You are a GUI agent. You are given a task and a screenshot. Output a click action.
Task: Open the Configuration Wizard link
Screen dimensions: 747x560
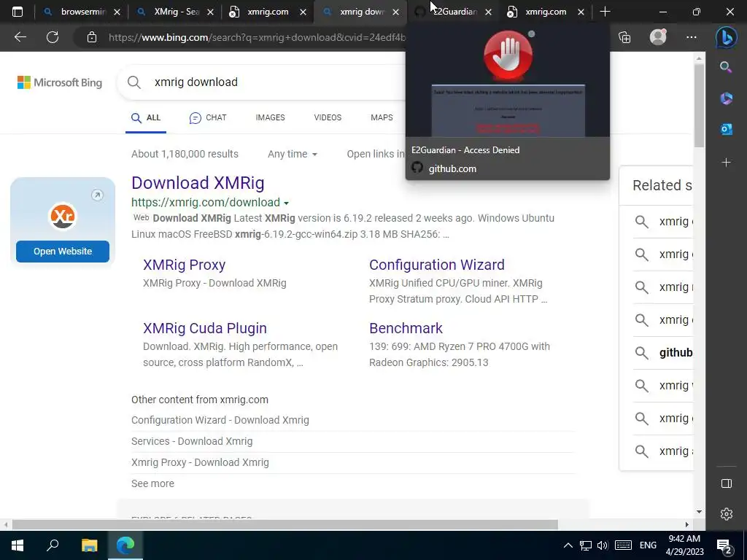(436, 265)
